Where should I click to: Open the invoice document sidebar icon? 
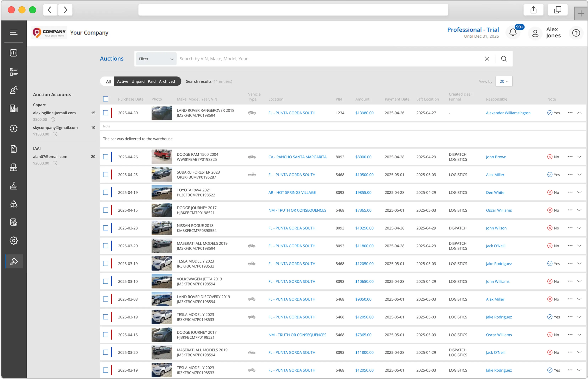(x=13, y=149)
